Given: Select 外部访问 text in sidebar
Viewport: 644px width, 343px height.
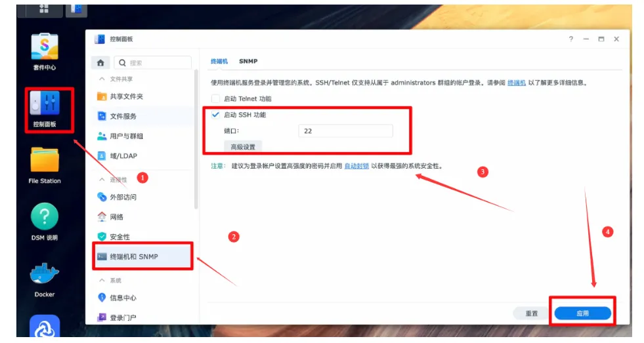Looking at the screenshot, I should [x=123, y=197].
